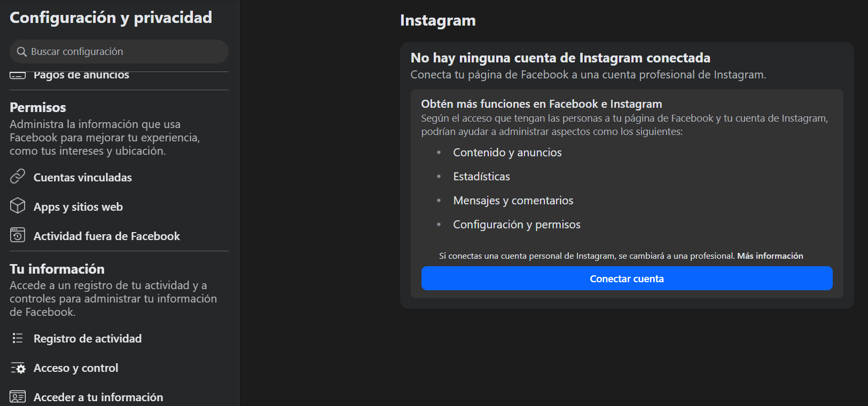The height and width of the screenshot is (406, 868).
Task: Click the cube icon for Apps y sitios web
Action: tap(18, 206)
